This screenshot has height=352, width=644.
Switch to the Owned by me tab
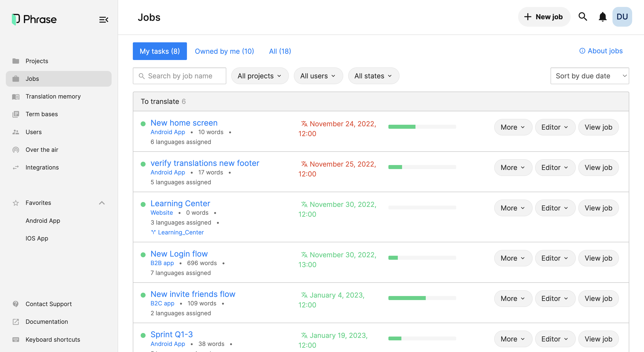(x=224, y=51)
